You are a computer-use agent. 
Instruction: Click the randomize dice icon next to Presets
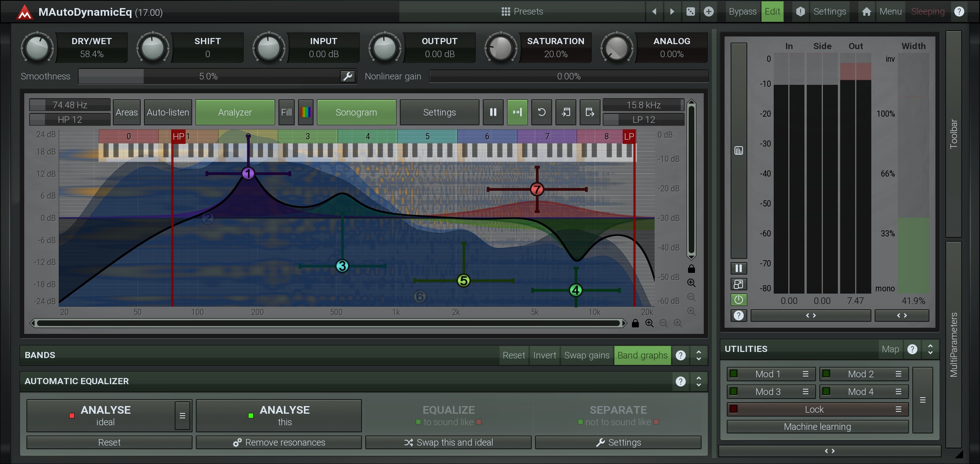click(x=690, y=12)
